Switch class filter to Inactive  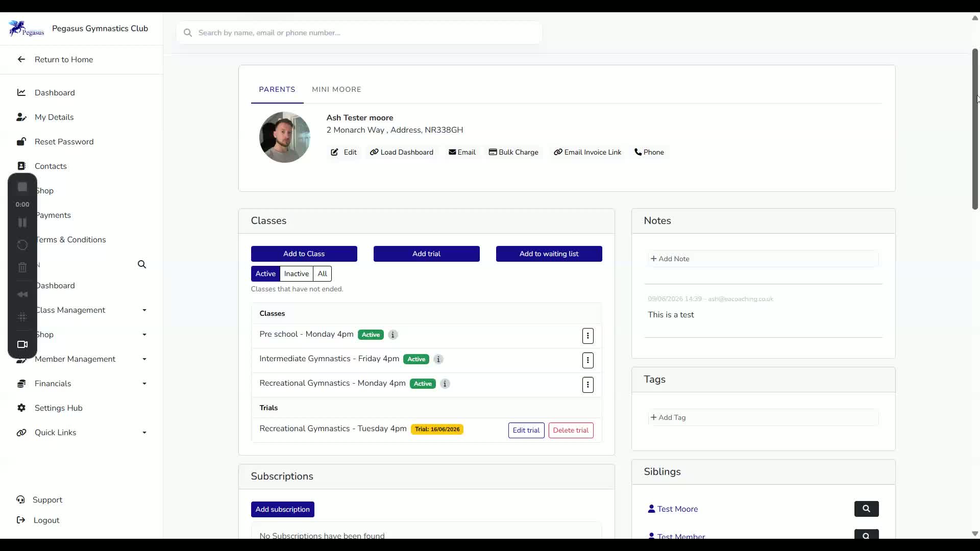(297, 273)
